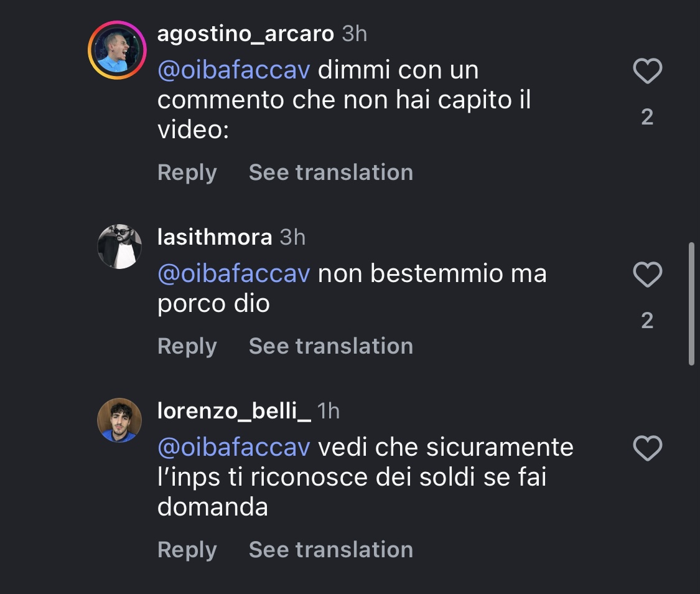Reply to agostino_arcaro's comment
The image size is (700, 594).
tap(187, 172)
